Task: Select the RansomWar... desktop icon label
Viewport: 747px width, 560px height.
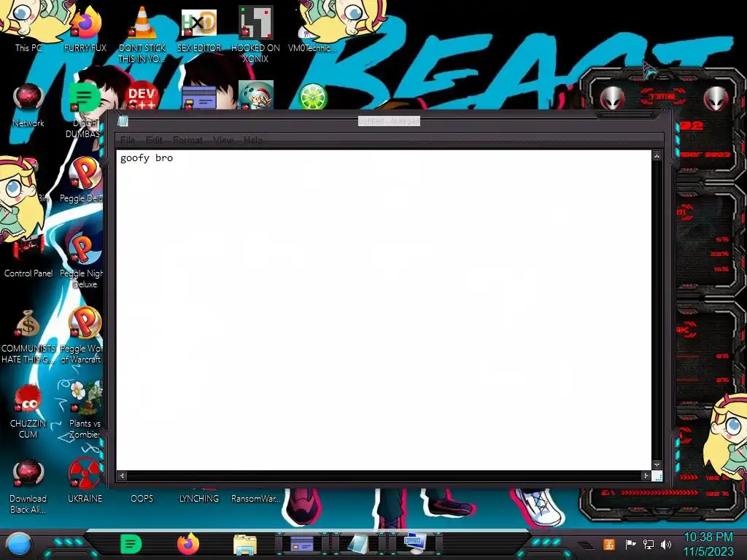Action: (256, 499)
